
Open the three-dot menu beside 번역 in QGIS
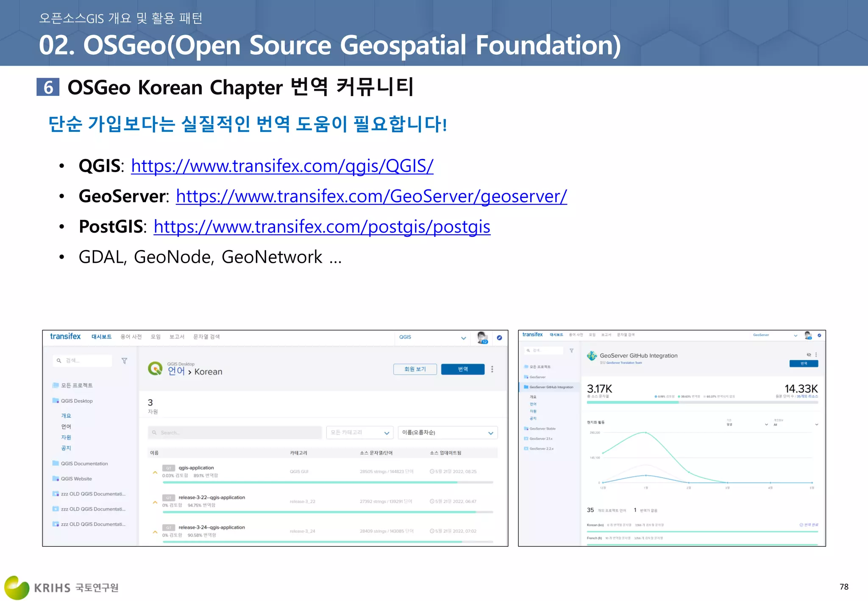tap(492, 369)
